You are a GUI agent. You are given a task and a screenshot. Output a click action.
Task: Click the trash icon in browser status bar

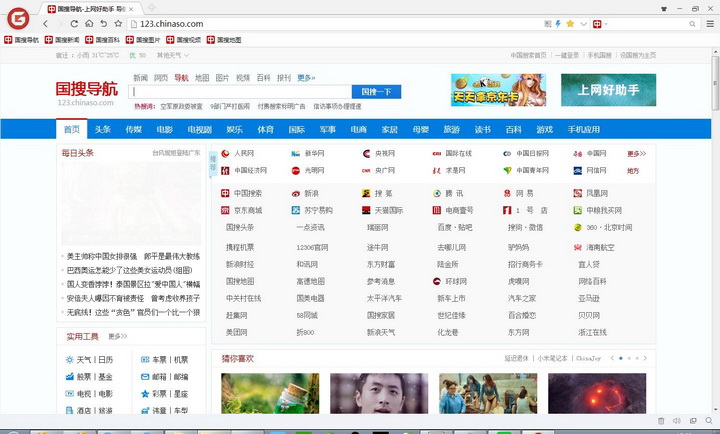(x=661, y=421)
